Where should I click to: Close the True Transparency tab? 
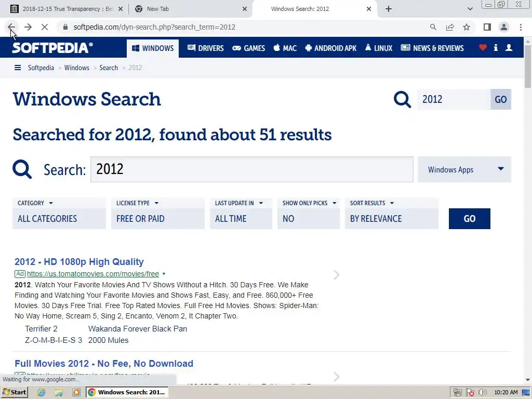point(121,9)
